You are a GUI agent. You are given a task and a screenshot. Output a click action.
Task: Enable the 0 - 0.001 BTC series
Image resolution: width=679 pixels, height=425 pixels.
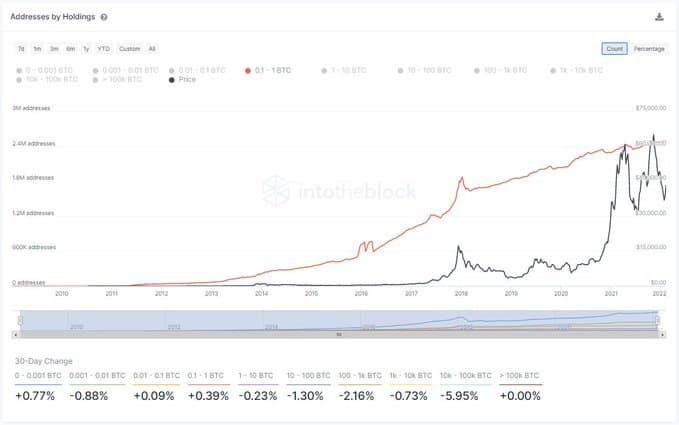point(43,70)
